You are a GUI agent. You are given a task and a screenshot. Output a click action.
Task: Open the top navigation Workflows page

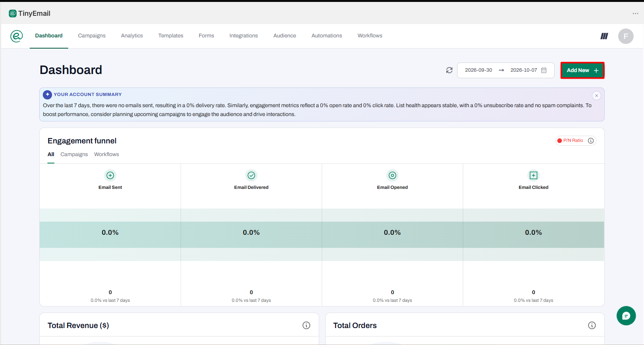370,36
